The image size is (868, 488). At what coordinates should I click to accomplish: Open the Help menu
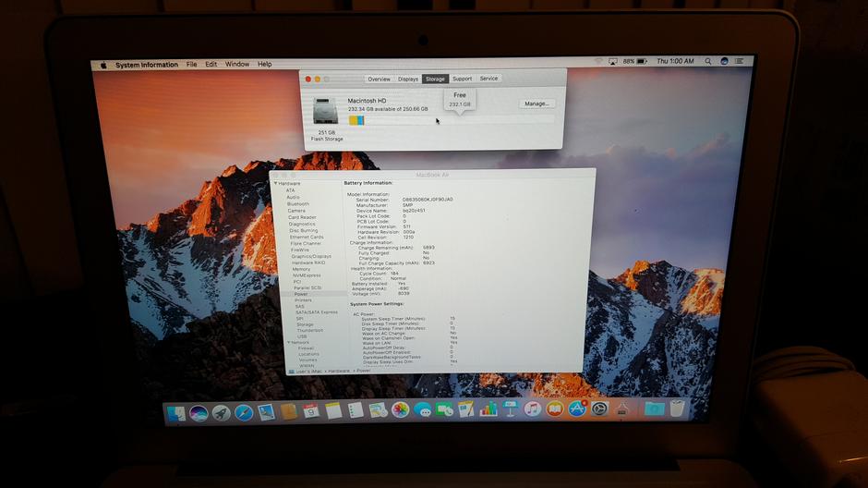pyautogui.click(x=265, y=65)
